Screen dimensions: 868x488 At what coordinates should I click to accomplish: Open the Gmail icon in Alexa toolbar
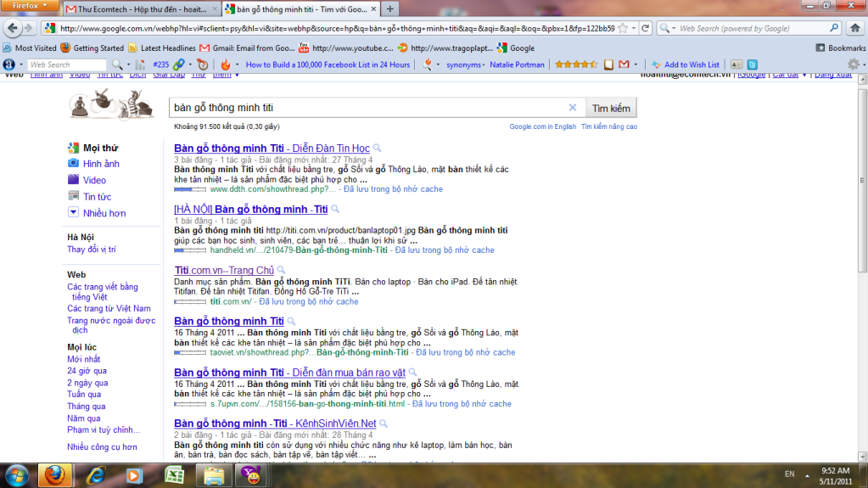coord(624,65)
